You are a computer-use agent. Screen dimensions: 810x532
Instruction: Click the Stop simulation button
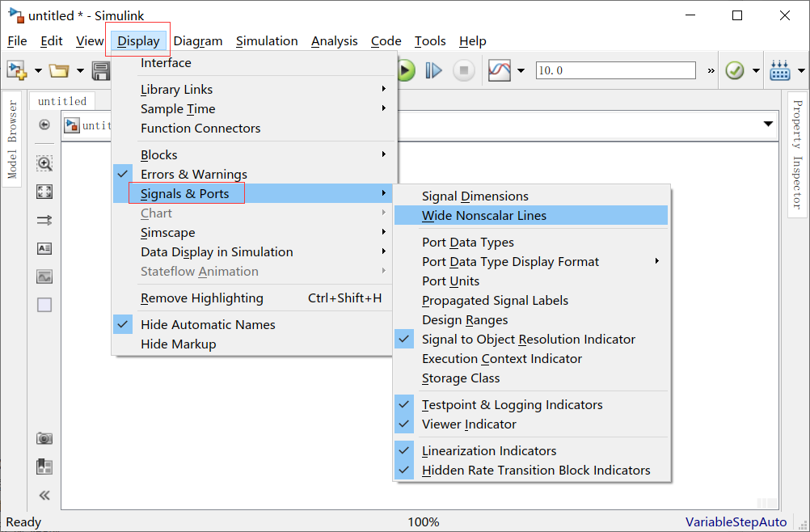click(464, 70)
